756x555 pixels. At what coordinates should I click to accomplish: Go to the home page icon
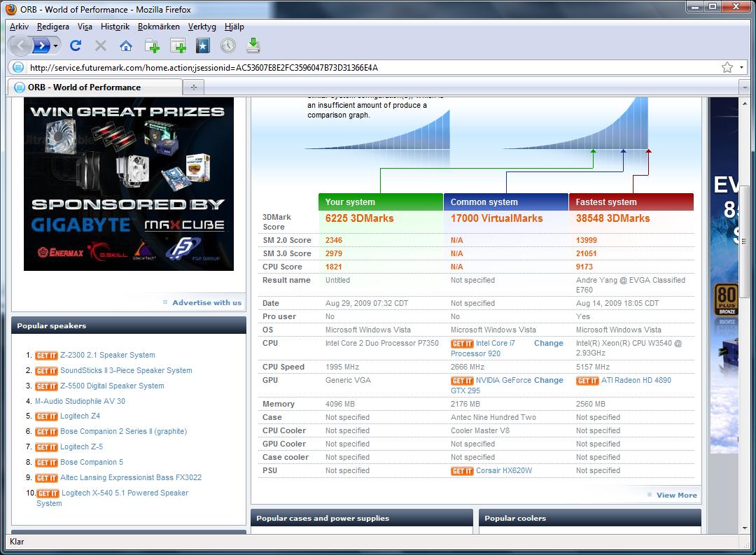(126, 45)
